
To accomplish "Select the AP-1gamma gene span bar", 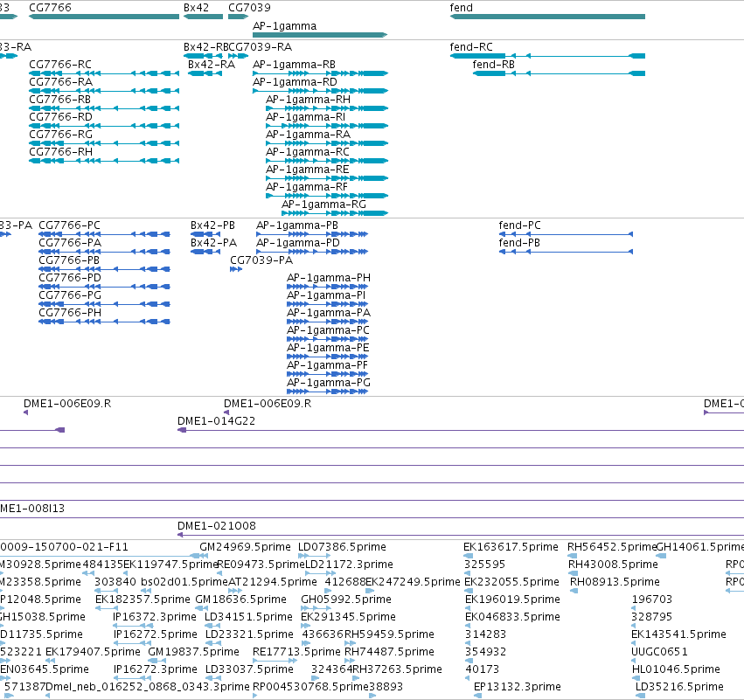I will 320,35.
